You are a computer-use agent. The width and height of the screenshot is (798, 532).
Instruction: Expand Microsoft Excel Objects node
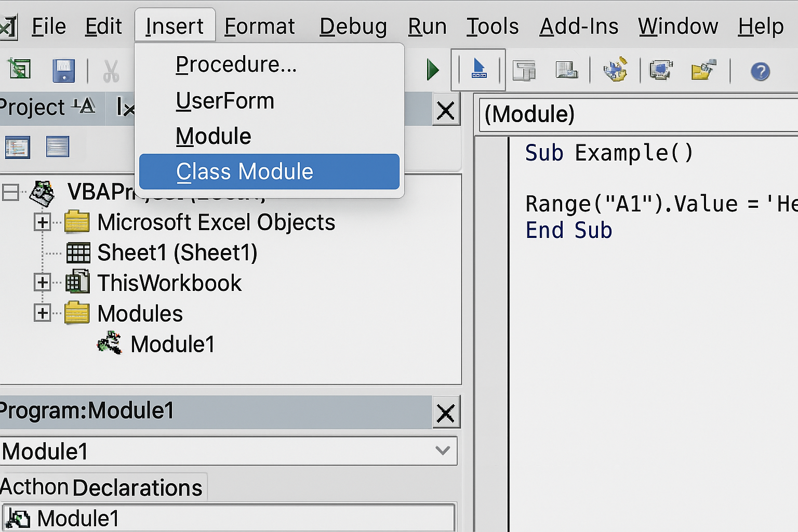pos(43,222)
